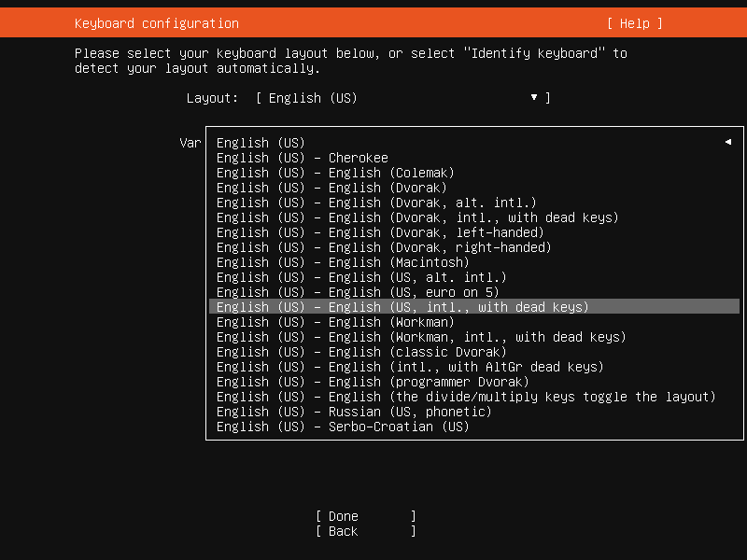Choose Dvorak, right-handed layout
This screenshot has height=560, width=747.
[384, 247]
